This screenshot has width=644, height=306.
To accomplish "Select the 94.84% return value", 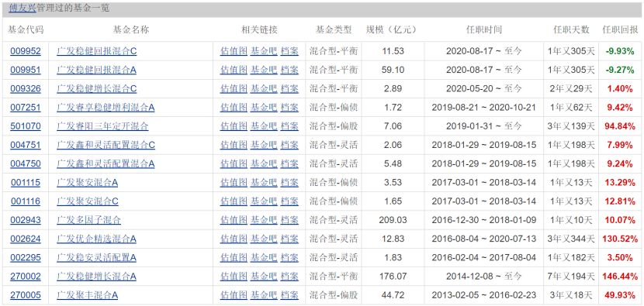I will pyautogui.click(x=620, y=126).
